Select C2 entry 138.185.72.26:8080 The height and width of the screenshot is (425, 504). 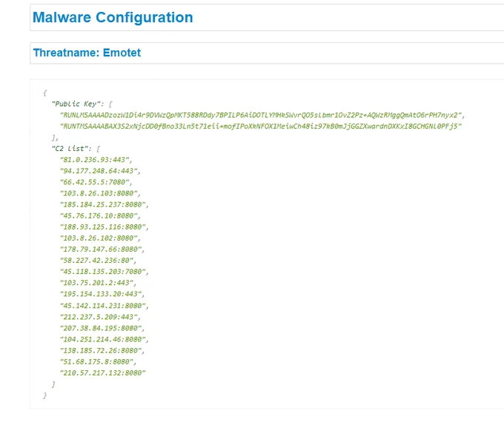[101, 351]
